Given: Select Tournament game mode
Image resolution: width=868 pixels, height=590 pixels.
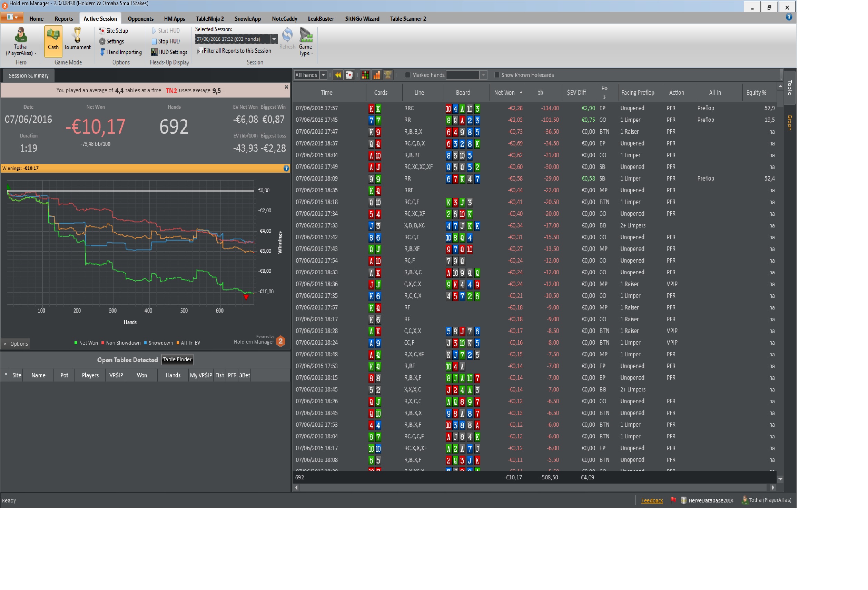Looking at the screenshot, I should pos(77,39).
